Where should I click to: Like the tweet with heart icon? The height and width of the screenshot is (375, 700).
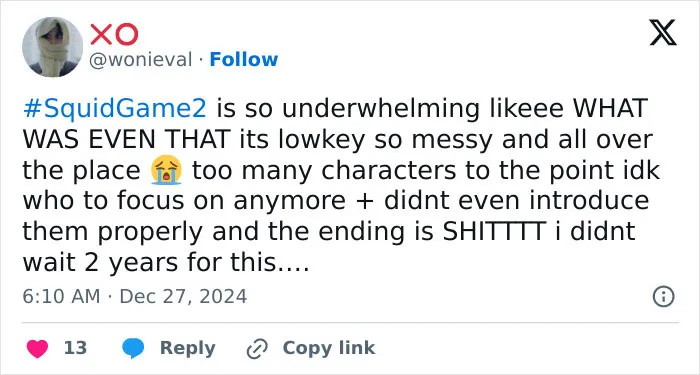37,349
